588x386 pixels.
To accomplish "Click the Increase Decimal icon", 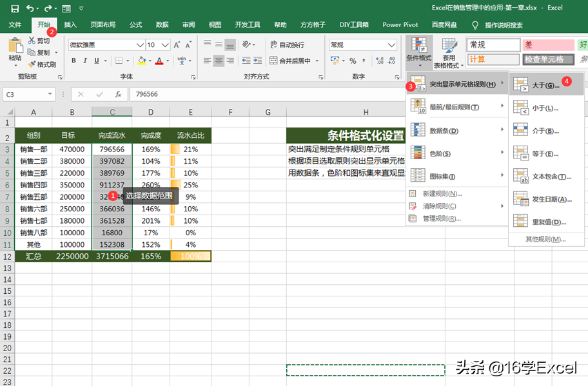I will (380, 61).
